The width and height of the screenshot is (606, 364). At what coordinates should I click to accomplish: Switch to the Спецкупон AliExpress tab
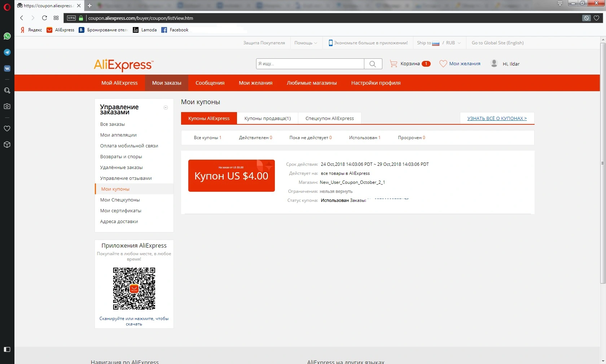click(x=330, y=118)
